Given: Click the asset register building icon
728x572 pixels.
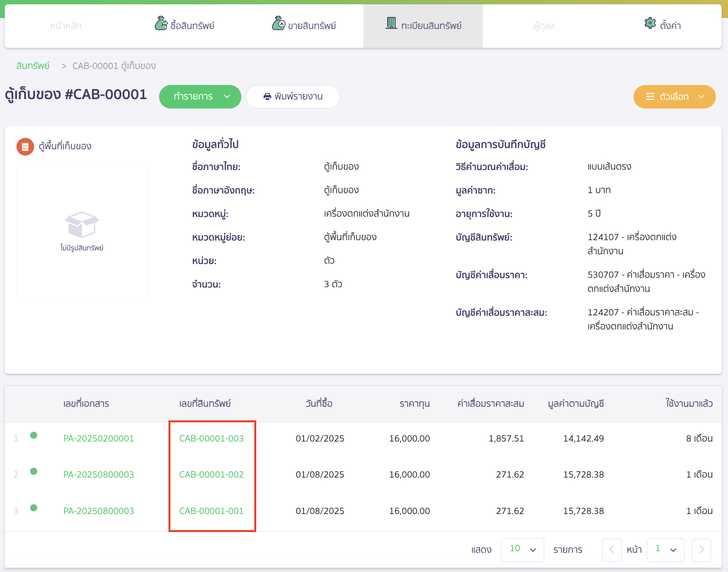Looking at the screenshot, I should (x=391, y=24).
